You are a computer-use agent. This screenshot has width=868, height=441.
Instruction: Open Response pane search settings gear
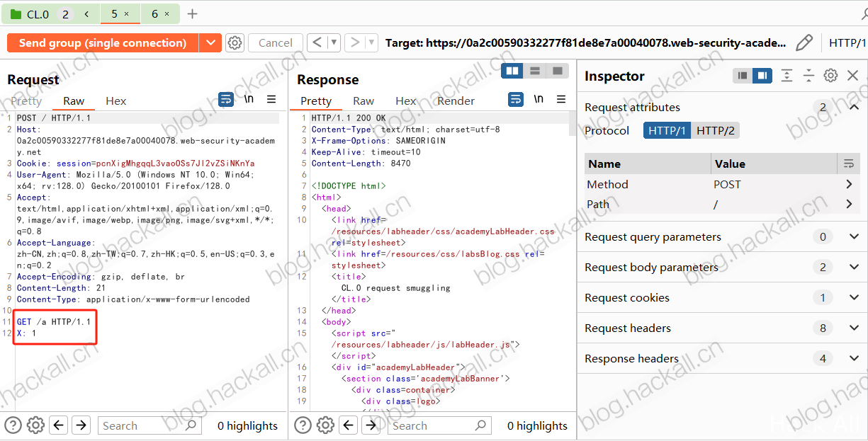[325, 425]
